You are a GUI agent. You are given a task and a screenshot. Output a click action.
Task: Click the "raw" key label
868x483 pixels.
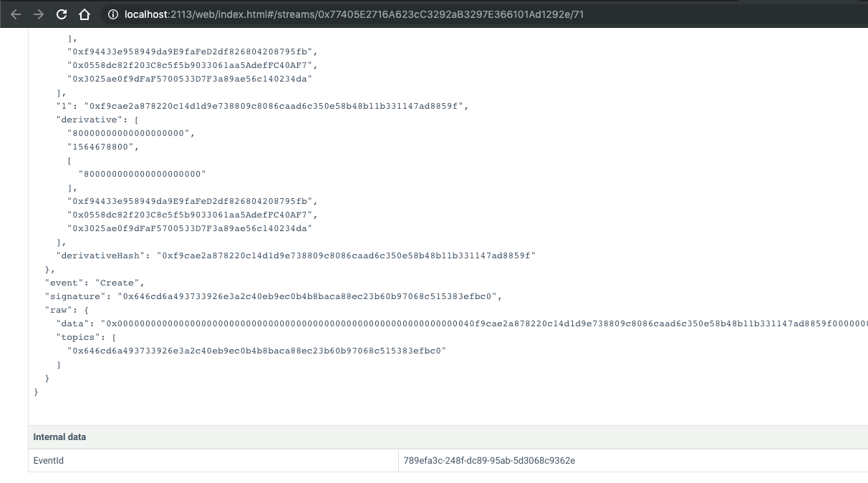[x=59, y=310]
